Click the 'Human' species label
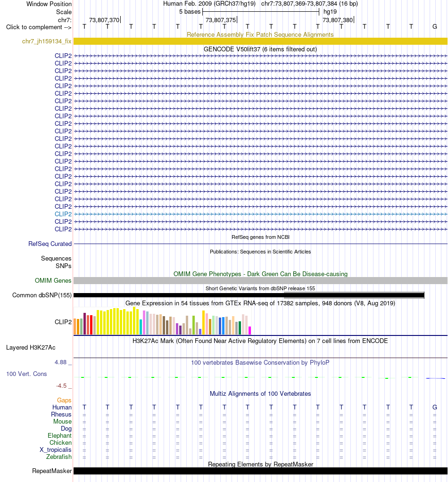The width and height of the screenshot is (448, 482). pyautogui.click(x=62, y=407)
